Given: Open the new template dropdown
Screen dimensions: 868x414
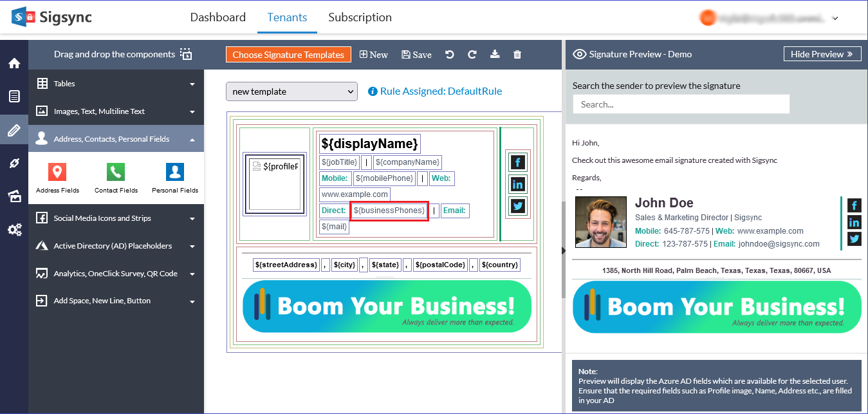Looking at the screenshot, I should pyautogui.click(x=291, y=91).
